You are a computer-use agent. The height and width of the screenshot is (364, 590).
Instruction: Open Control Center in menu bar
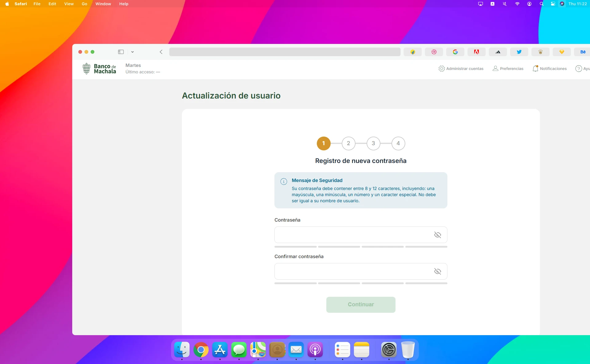(x=553, y=4)
